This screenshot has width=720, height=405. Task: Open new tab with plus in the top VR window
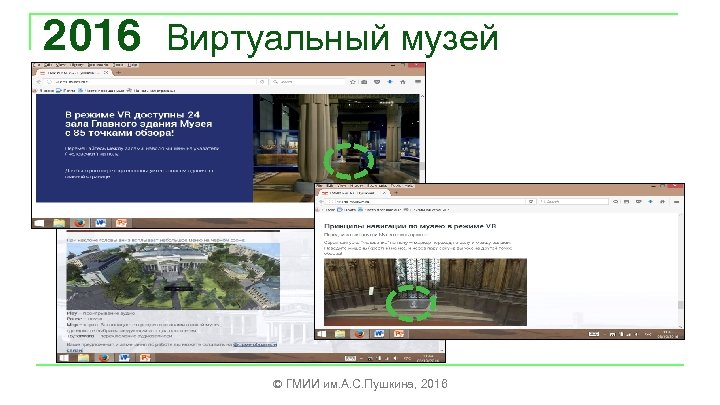pyautogui.click(x=119, y=73)
